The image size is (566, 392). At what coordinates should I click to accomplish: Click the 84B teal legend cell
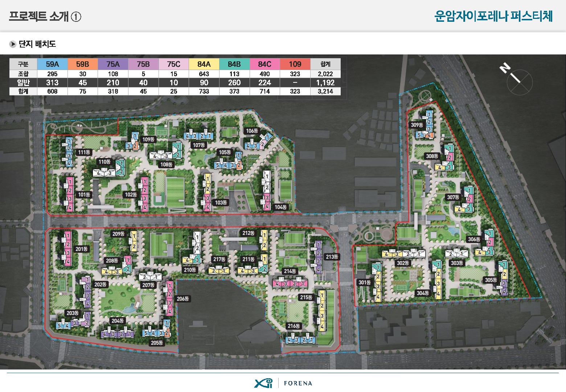(234, 64)
